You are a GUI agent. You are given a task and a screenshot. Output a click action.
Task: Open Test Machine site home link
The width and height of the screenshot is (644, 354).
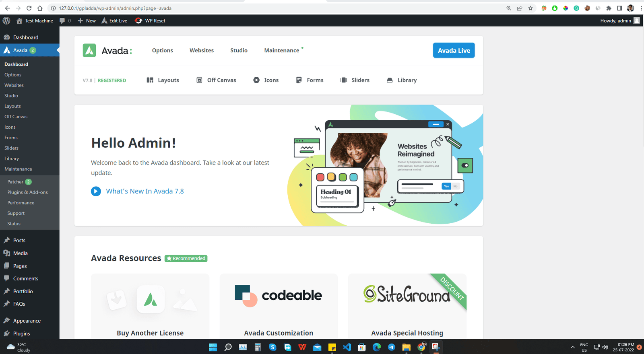pos(35,21)
